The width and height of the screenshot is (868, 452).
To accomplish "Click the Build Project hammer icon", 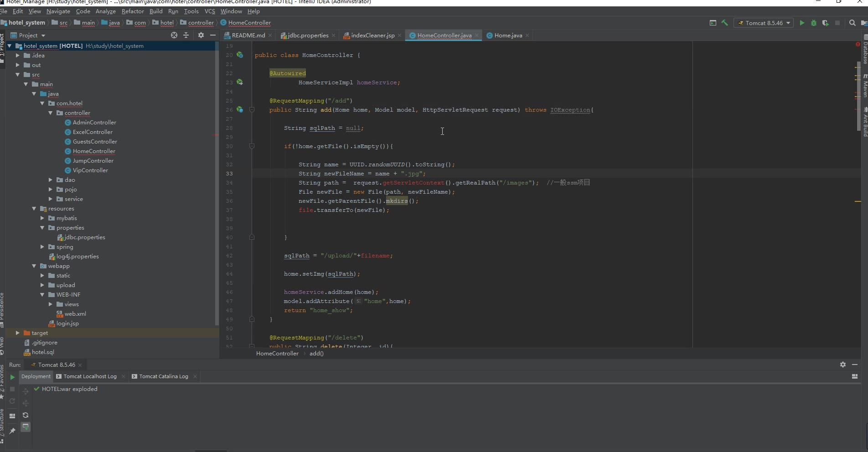I will (x=724, y=23).
